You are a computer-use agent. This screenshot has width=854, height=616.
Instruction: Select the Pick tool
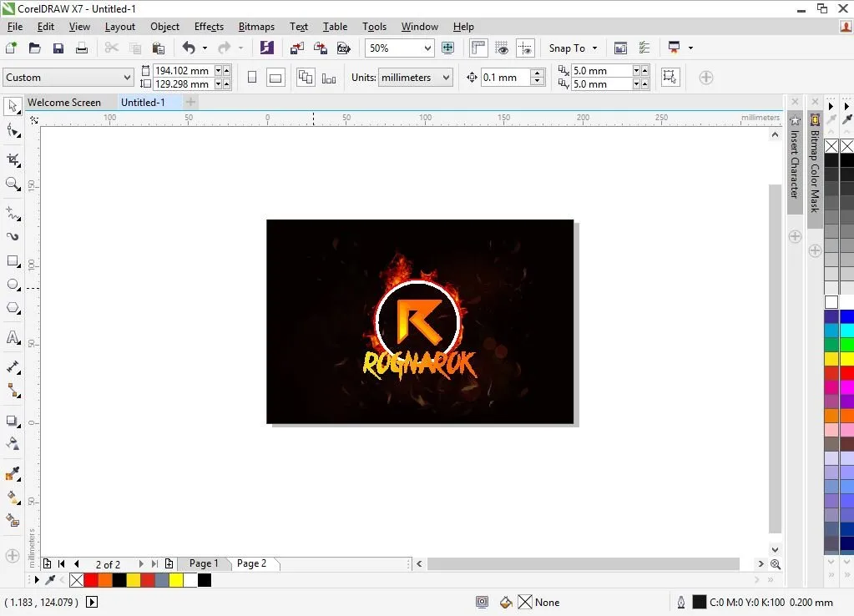point(13,106)
